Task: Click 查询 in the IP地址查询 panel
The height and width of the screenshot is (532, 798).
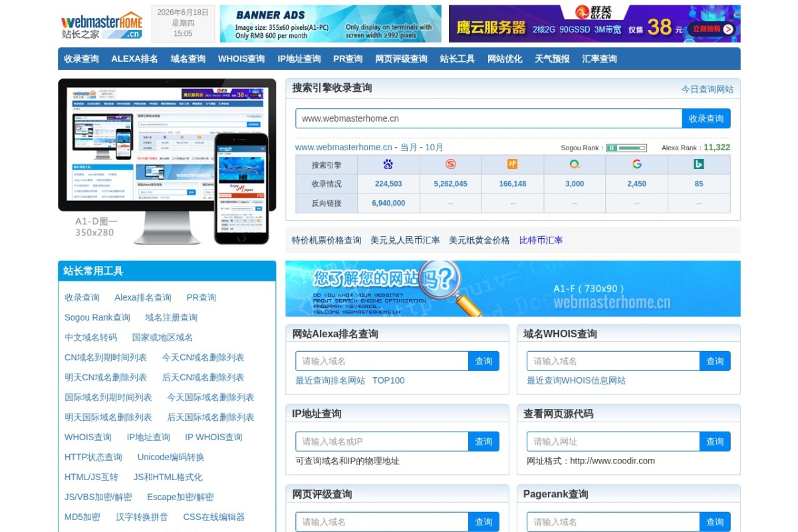Action: pos(483,442)
